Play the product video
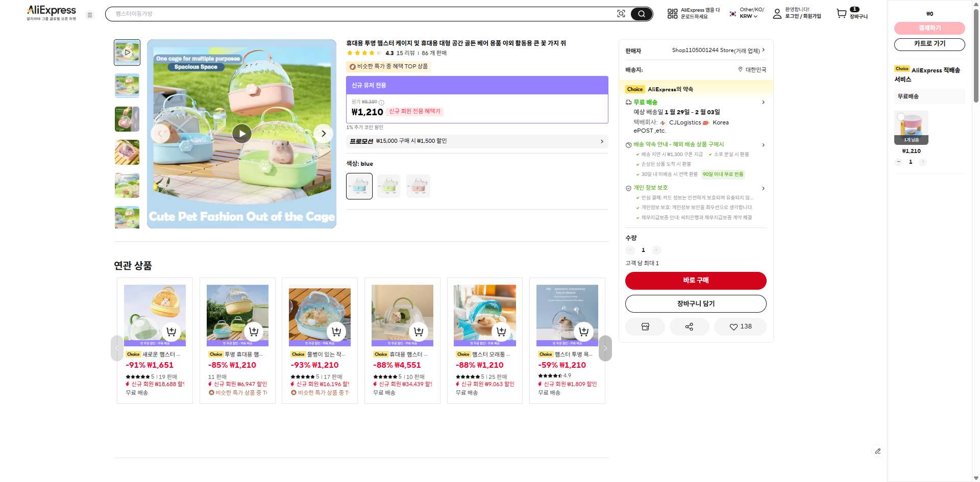This screenshot has width=980, height=482. (x=241, y=134)
